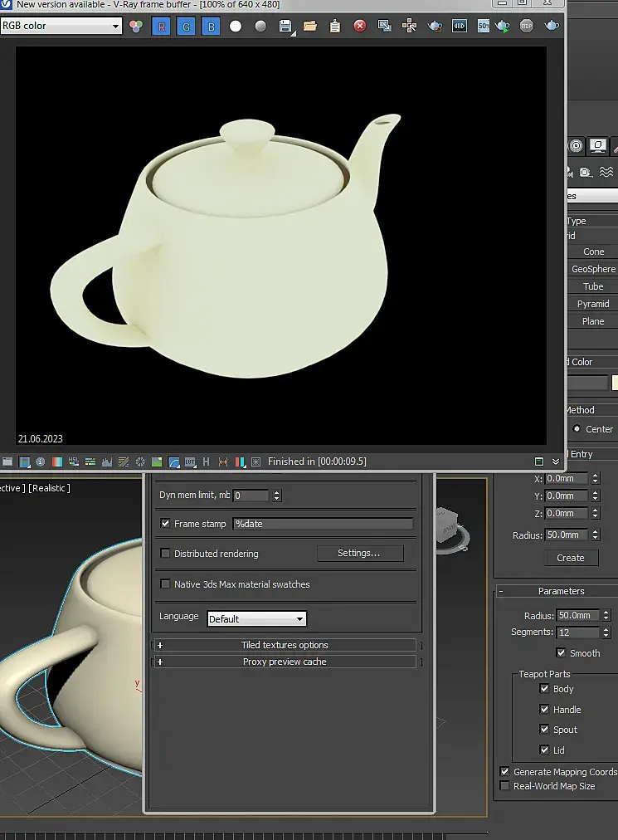Click the load image folder icon
This screenshot has width=618, height=840.
(x=309, y=27)
